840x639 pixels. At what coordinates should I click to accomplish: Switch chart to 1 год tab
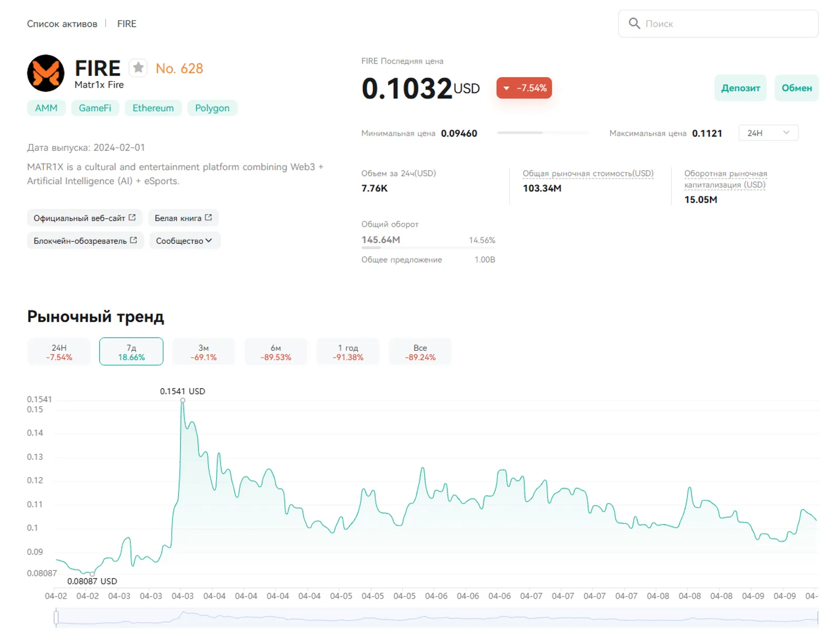tap(348, 352)
